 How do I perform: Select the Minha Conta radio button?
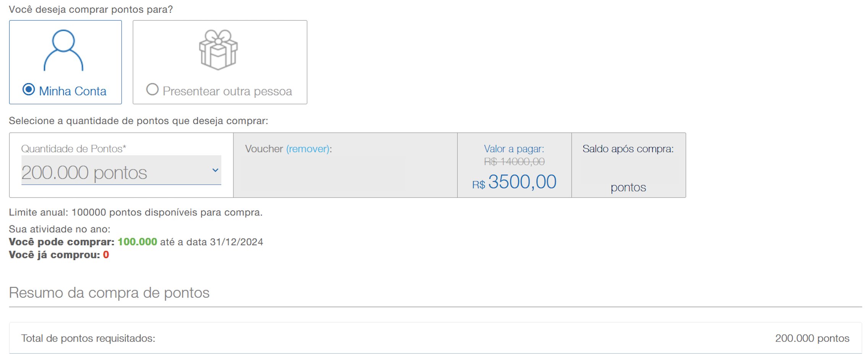[29, 89]
